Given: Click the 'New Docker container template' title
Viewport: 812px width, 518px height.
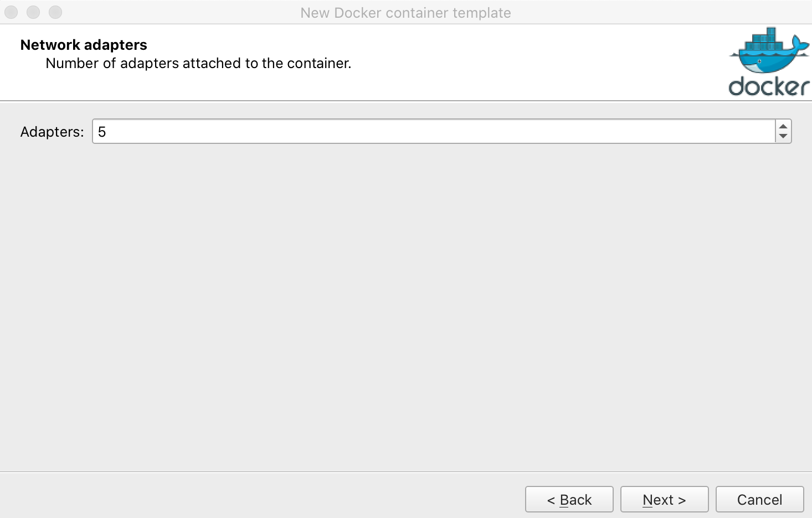Looking at the screenshot, I should (405, 12).
